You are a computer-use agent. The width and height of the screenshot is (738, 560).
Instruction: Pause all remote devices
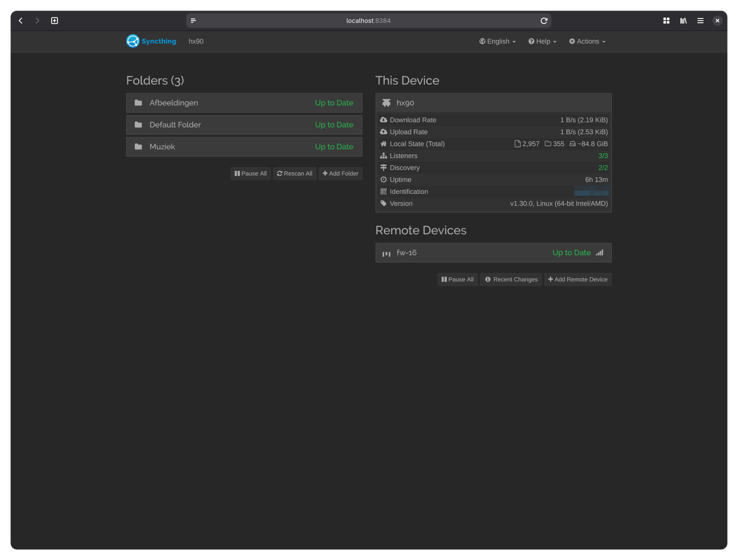(x=457, y=279)
